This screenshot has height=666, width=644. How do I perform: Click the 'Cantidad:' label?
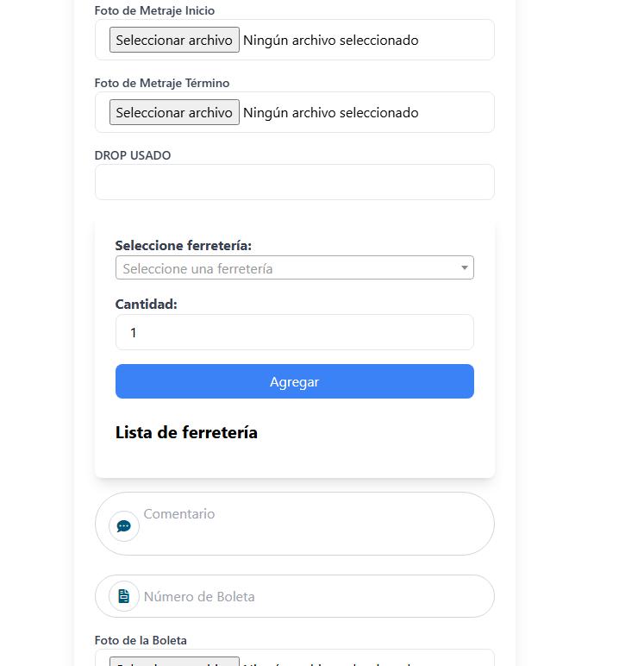pyautogui.click(x=146, y=305)
